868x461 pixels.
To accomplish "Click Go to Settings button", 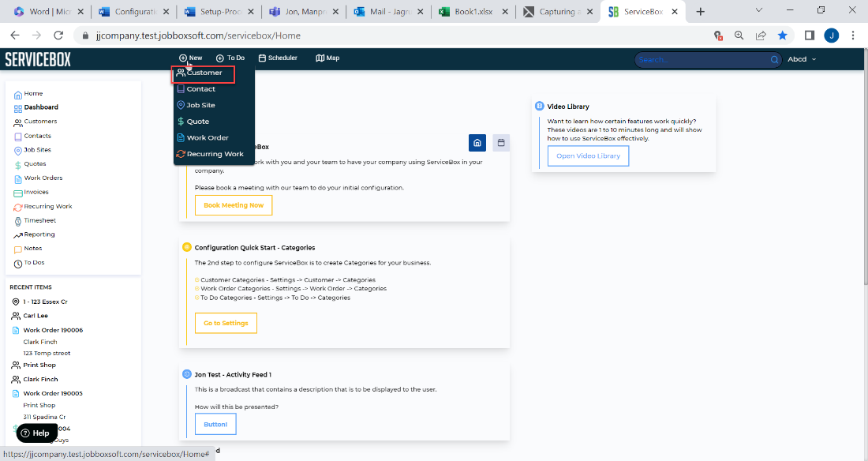I will pos(226,323).
